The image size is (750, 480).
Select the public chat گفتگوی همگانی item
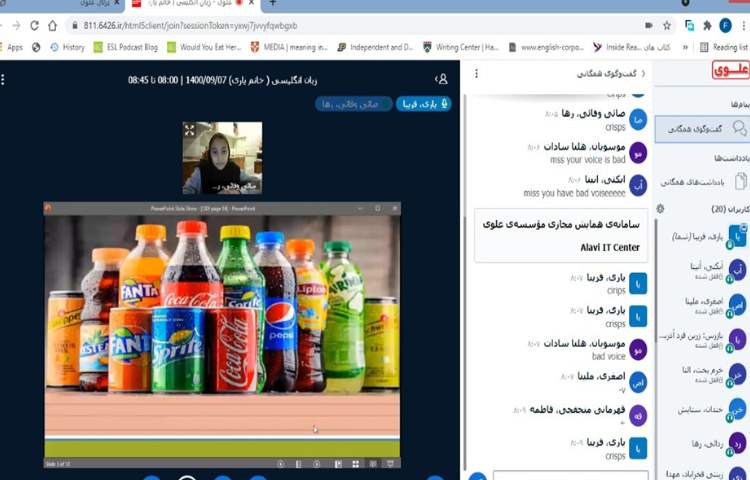pyautogui.click(x=702, y=129)
